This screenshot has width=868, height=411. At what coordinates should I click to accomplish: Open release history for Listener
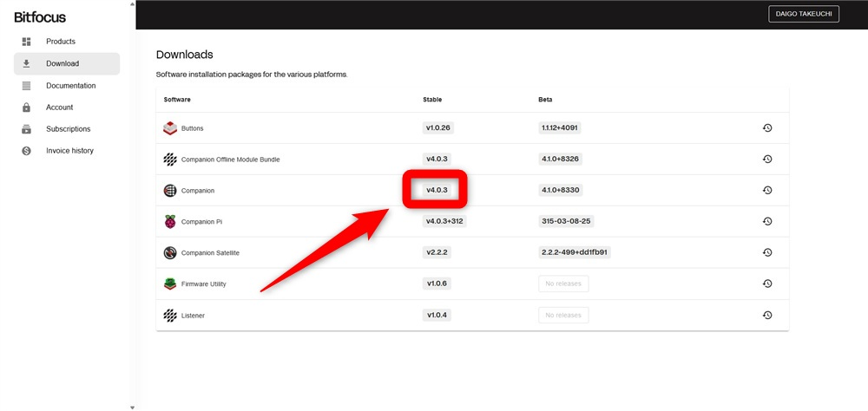[767, 315]
